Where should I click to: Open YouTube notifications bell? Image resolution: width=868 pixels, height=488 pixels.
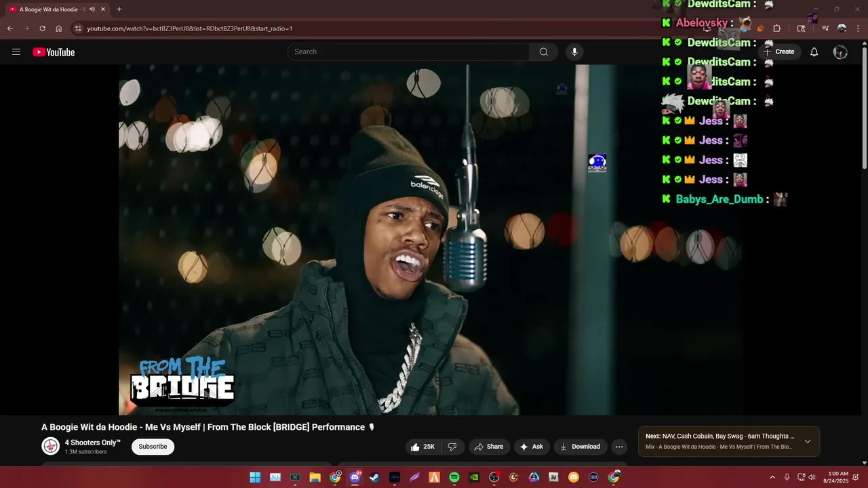point(814,52)
